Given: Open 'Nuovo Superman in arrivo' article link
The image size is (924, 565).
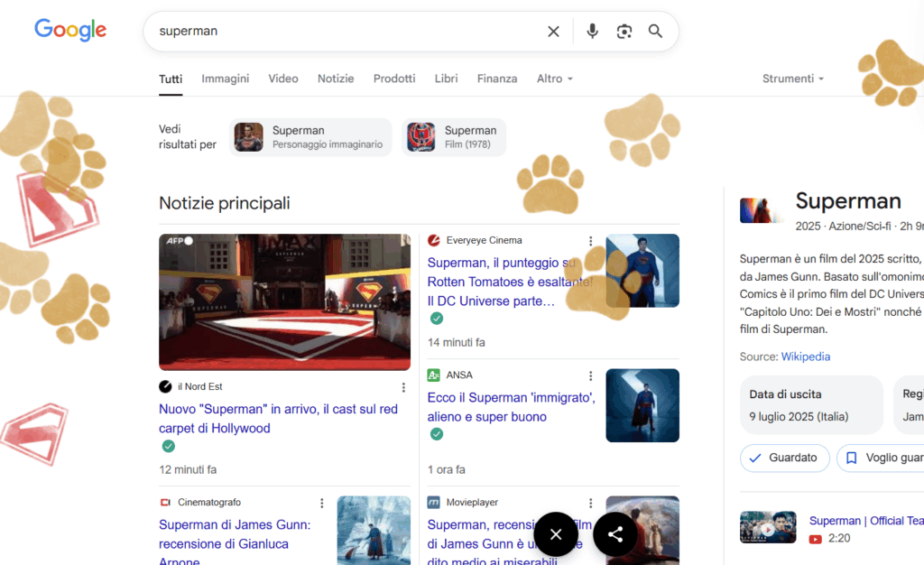Looking at the screenshot, I should coord(278,418).
